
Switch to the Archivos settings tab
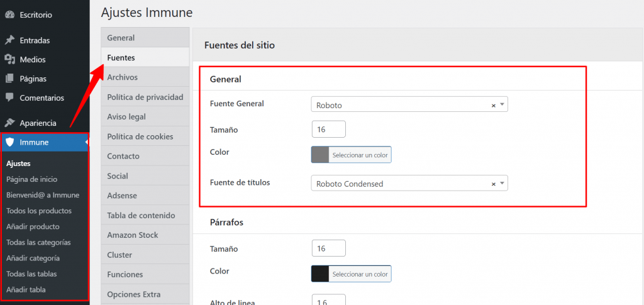pyautogui.click(x=122, y=77)
